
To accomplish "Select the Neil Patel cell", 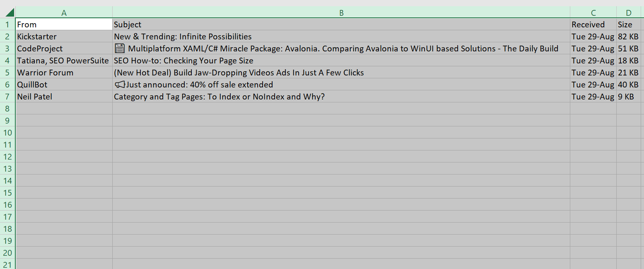I will pyautogui.click(x=64, y=97).
